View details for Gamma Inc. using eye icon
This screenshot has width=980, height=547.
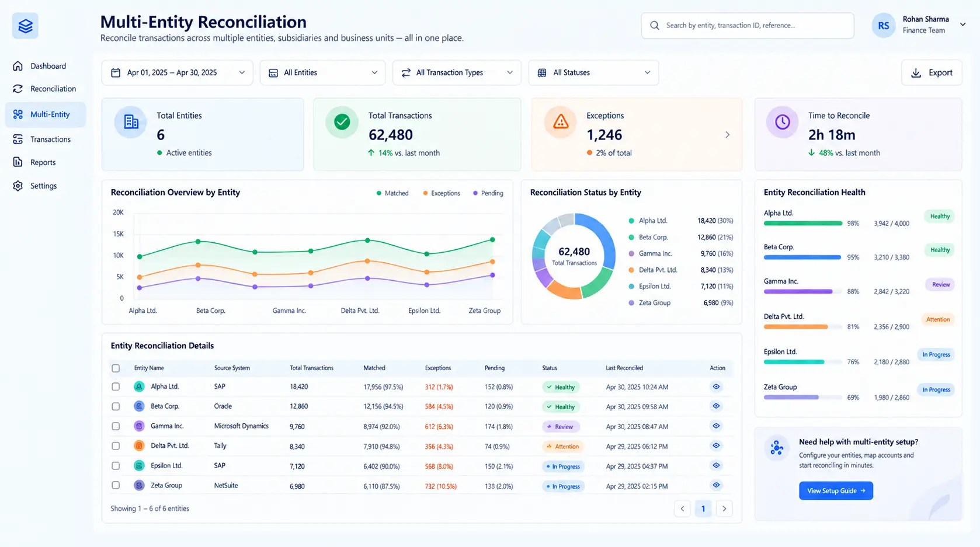(x=716, y=426)
